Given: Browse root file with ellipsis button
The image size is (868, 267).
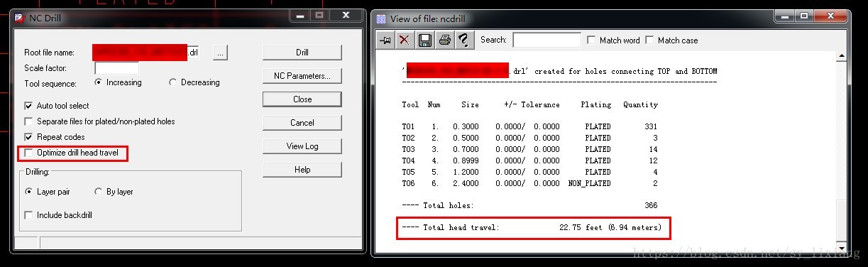Looking at the screenshot, I should click(221, 53).
